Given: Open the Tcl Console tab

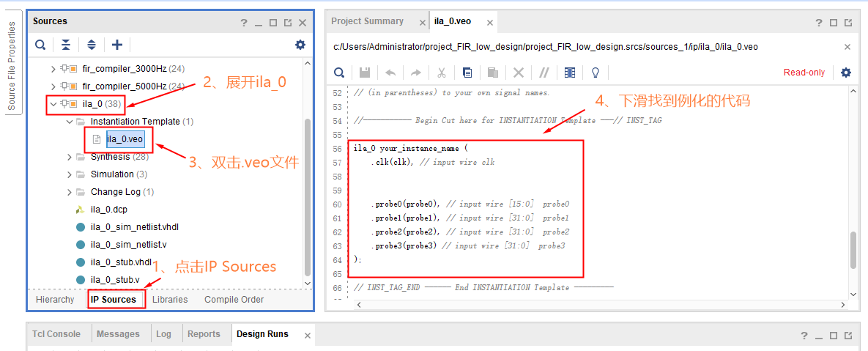Looking at the screenshot, I should pyautogui.click(x=56, y=334).
